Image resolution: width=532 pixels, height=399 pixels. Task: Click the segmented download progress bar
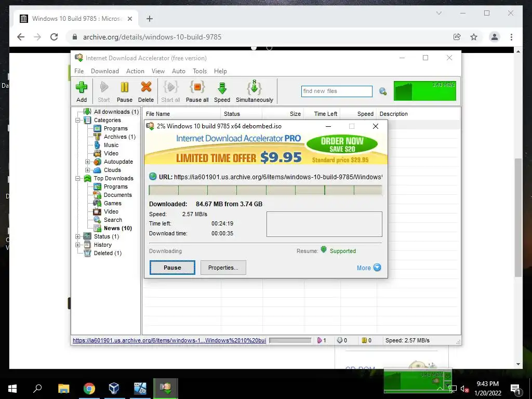point(265,190)
